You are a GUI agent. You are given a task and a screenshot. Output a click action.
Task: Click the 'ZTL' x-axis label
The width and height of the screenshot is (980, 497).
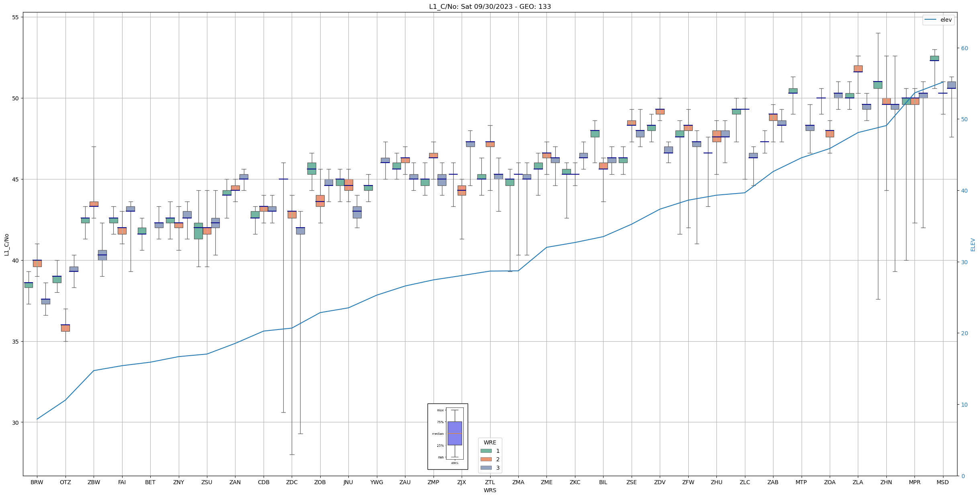(x=490, y=482)
